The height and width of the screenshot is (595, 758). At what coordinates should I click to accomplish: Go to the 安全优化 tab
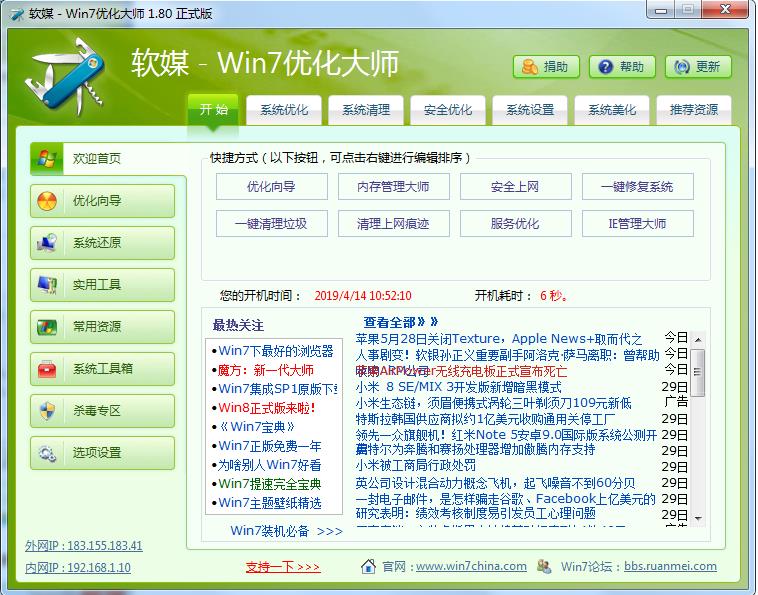448,110
